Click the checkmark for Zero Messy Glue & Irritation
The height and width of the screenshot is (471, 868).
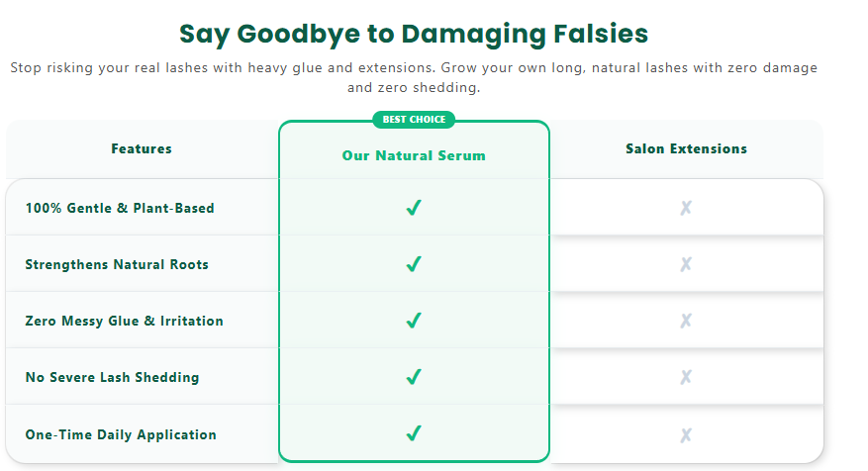(x=414, y=321)
